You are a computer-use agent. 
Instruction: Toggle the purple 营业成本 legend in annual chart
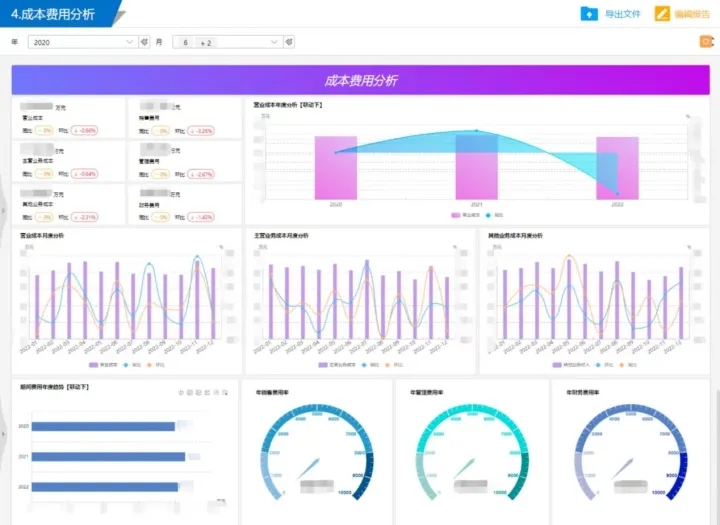465,215
